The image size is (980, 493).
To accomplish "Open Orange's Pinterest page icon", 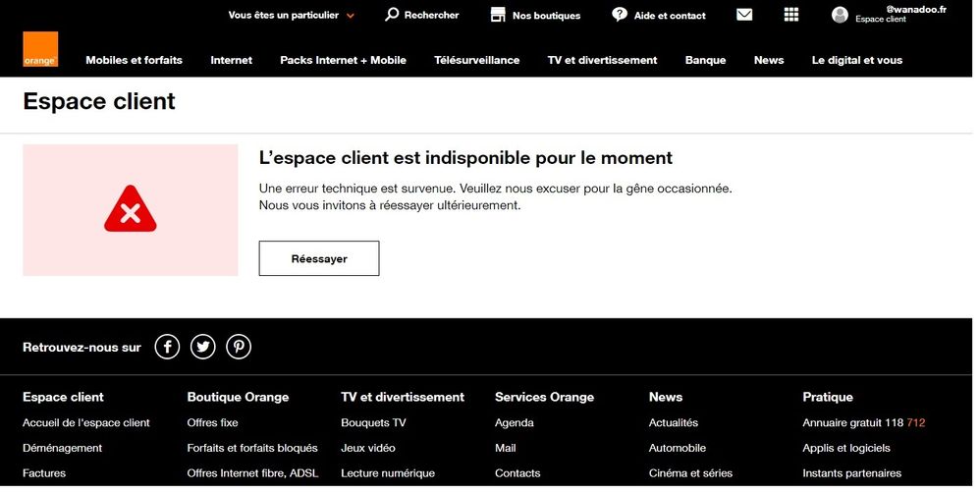I will tap(239, 347).
